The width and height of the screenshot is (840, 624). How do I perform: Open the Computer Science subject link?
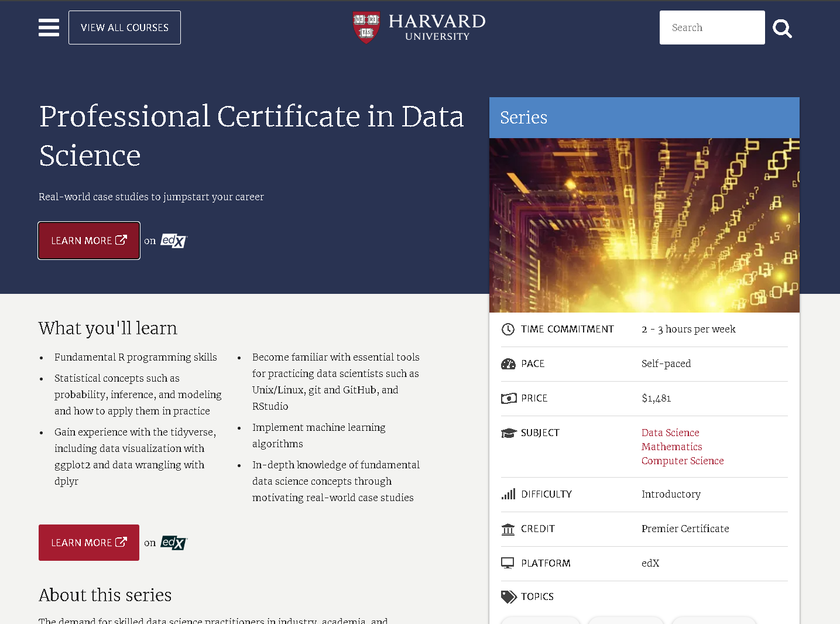[x=683, y=461]
